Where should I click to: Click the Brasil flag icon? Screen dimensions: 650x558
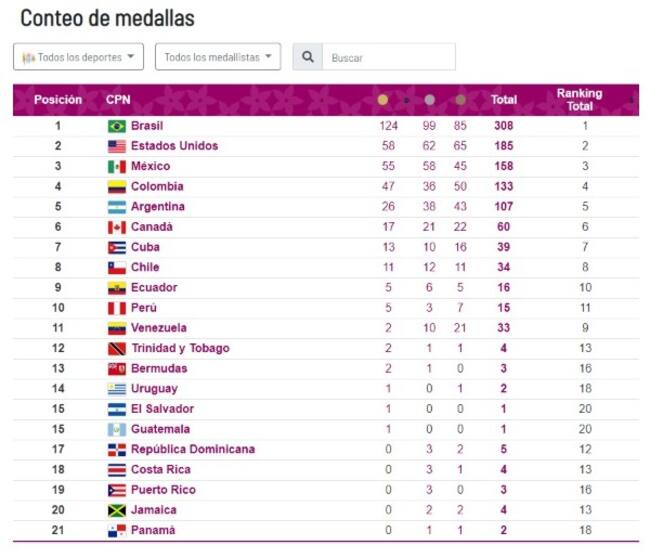click(x=117, y=126)
